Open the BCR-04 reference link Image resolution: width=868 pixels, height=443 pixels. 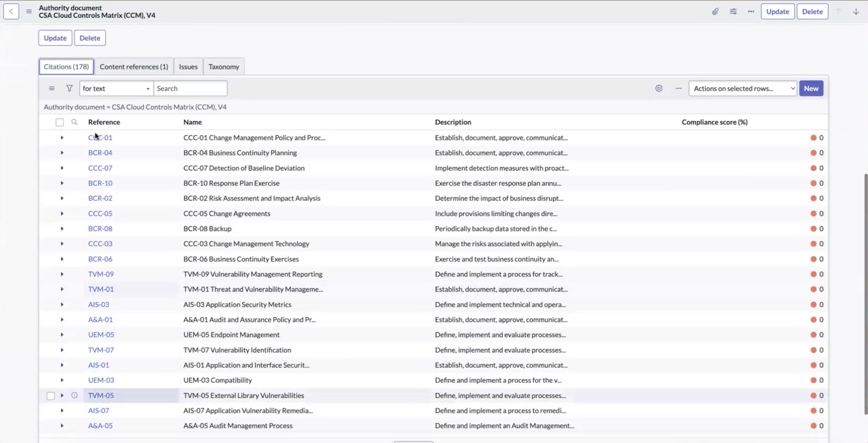pos(100,153)
